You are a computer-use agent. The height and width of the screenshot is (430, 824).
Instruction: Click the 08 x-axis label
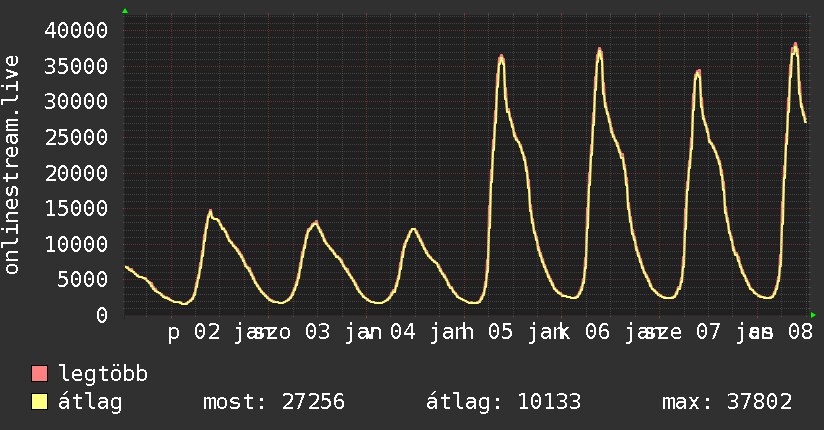[x=800, y=332]
